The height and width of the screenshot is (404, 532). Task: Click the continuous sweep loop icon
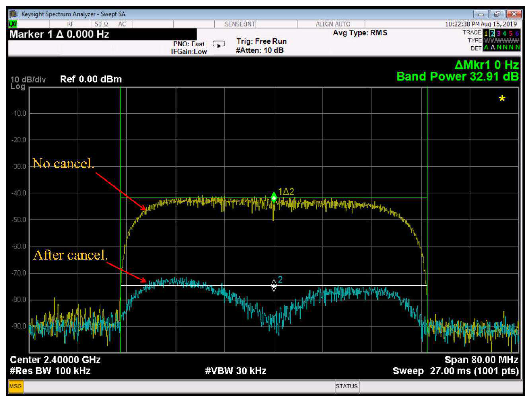219,44
